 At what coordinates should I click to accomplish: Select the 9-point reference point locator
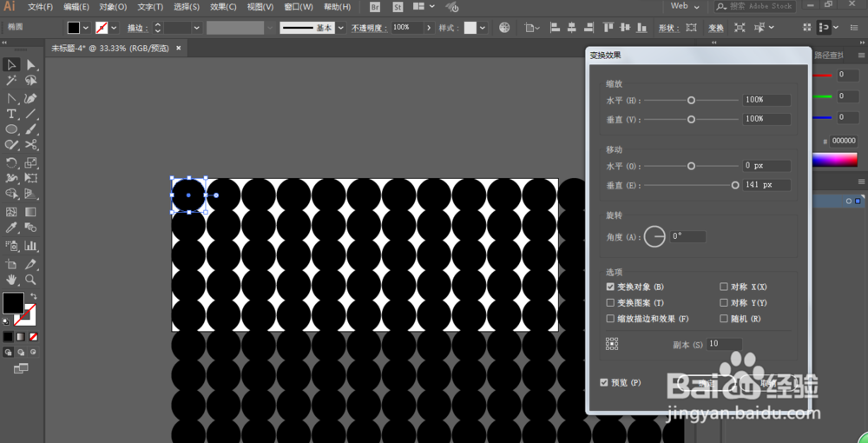pos(612,345)
